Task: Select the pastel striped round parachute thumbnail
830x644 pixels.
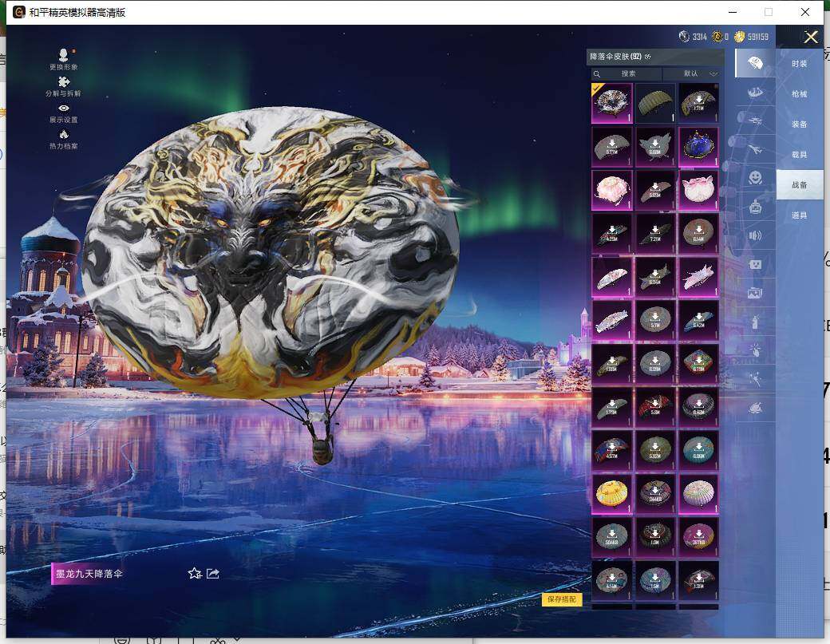Action: (x=699, y=494)
